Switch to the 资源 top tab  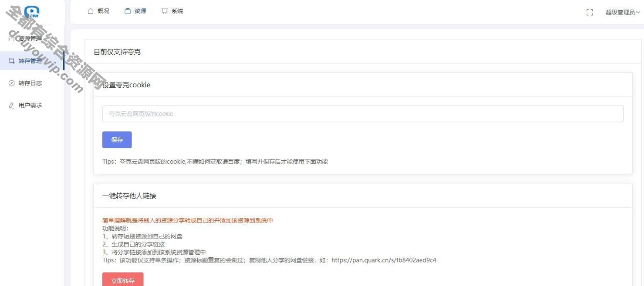point(135,11)
